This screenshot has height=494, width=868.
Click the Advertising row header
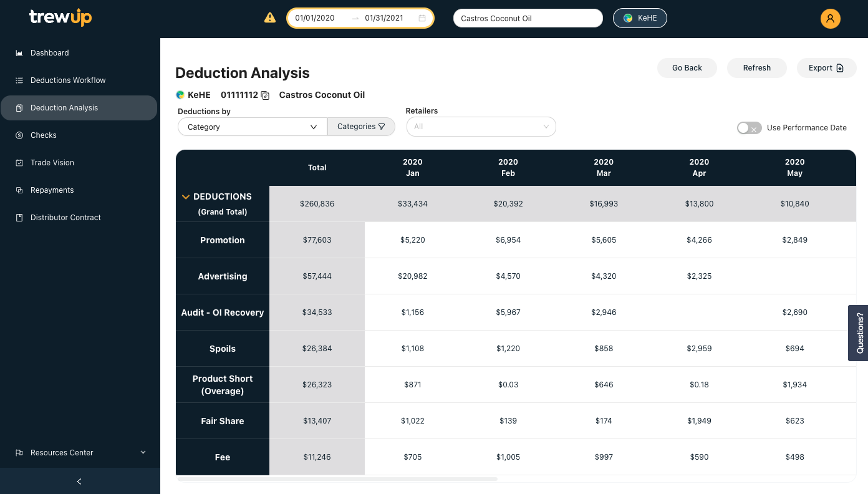pos(223,276)
